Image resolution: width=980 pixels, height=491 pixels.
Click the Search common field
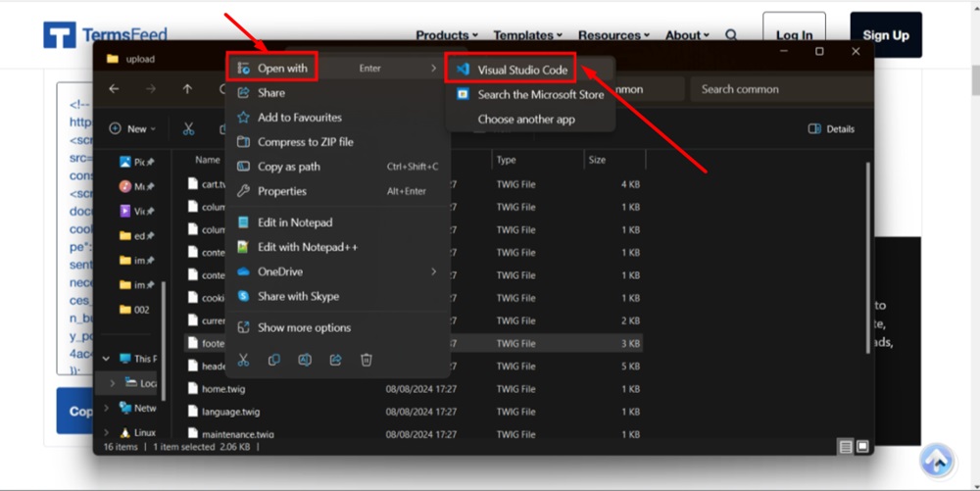click(781, 89)
